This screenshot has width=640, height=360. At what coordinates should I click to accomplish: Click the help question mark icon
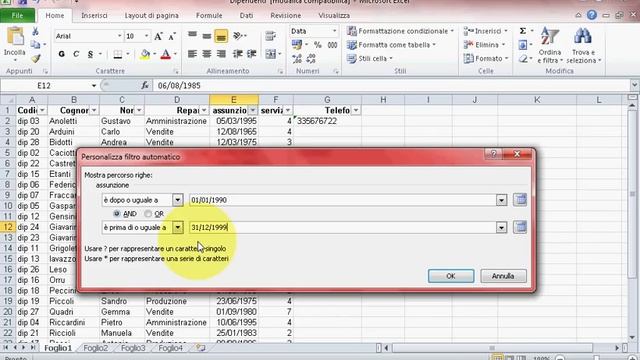coord(591,15)
